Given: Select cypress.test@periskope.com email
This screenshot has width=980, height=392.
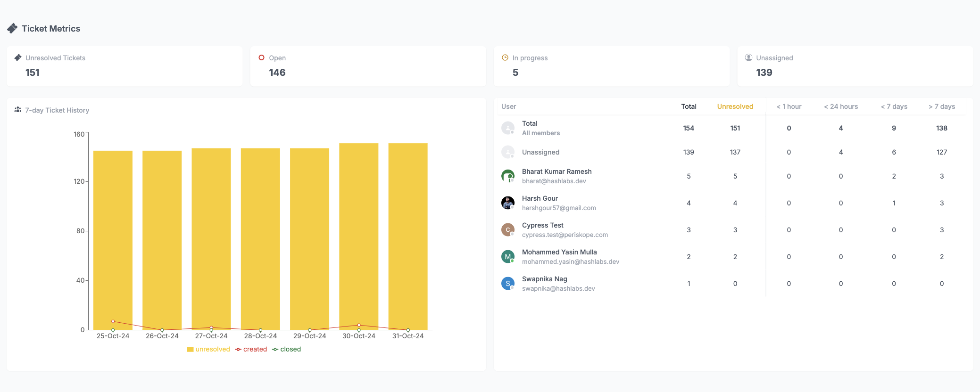Looking at the screenshot, I should [x=565, y=235].
